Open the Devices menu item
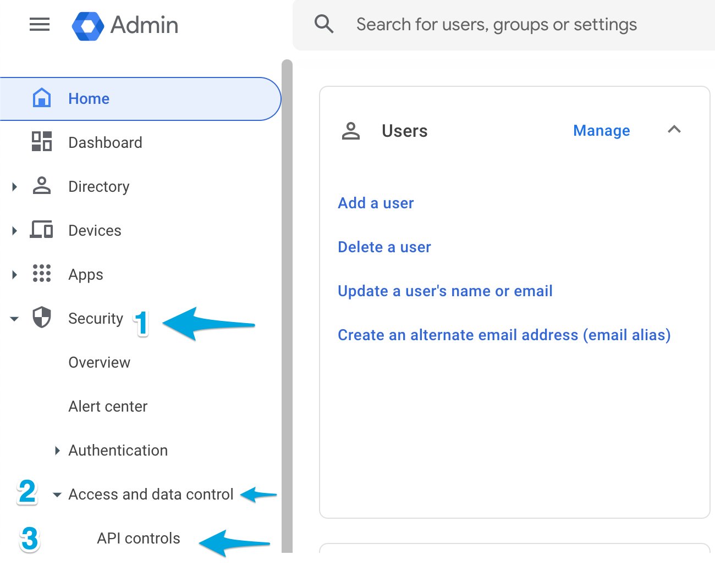 95,230
